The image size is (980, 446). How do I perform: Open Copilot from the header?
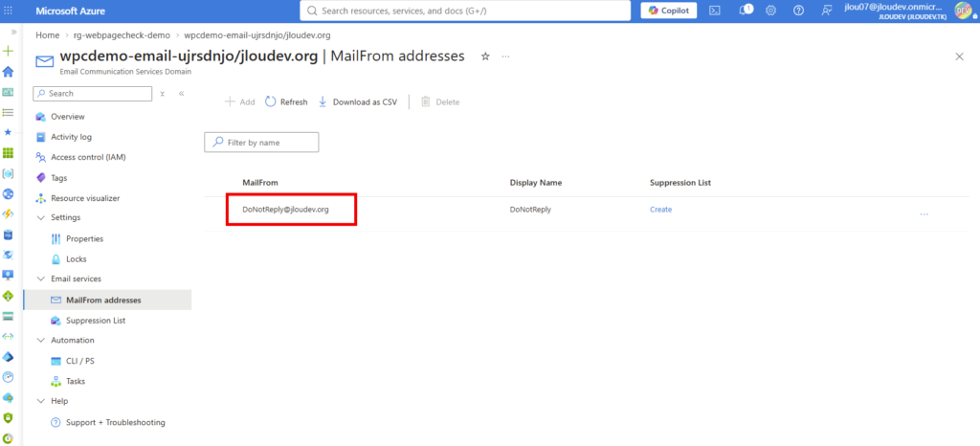point(669,11)
